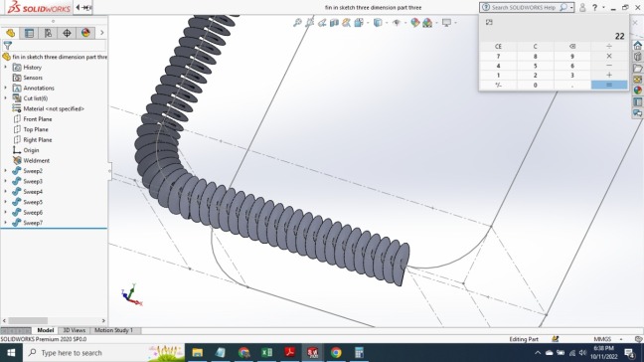Screen dimensions: 644x362
Task: Open the DimXpertManager tab
Action: click(x=67, y=33)
